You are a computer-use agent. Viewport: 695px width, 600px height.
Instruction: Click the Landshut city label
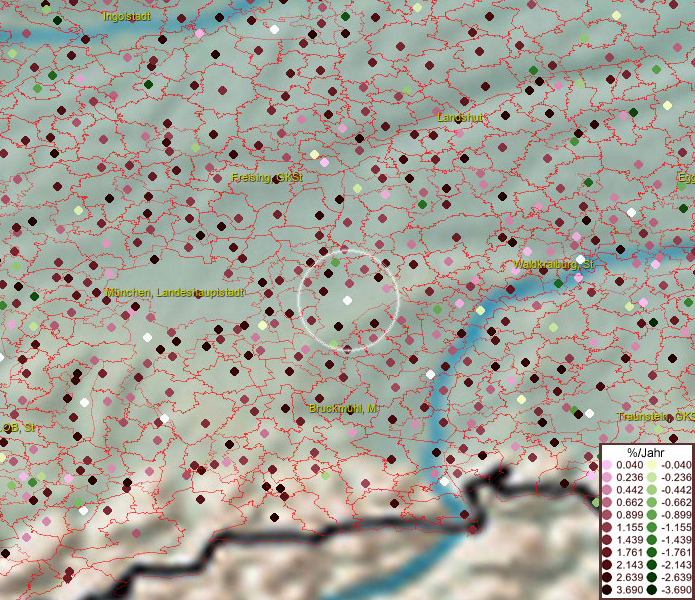459,117
